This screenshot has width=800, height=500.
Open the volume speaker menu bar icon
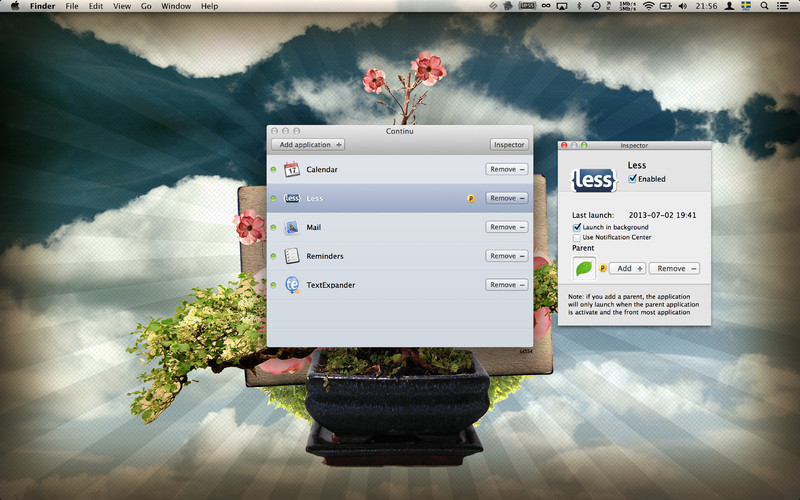[x=683, y=6]
